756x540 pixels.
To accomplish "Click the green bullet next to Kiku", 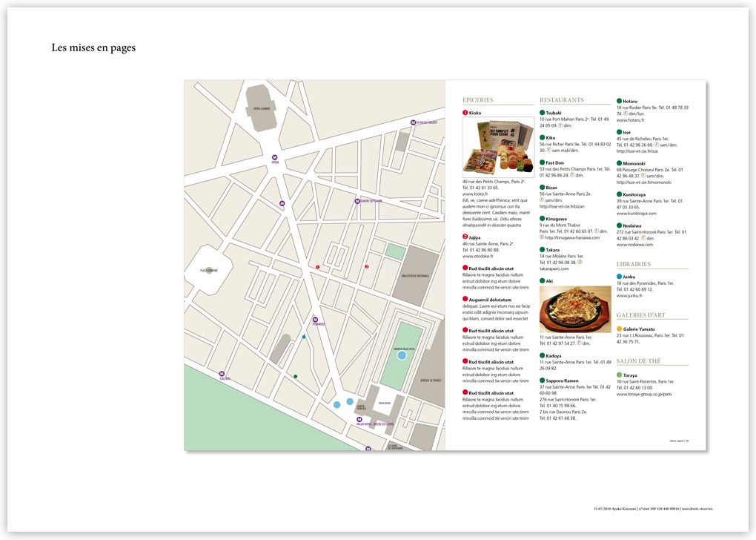I will (543, 137).
